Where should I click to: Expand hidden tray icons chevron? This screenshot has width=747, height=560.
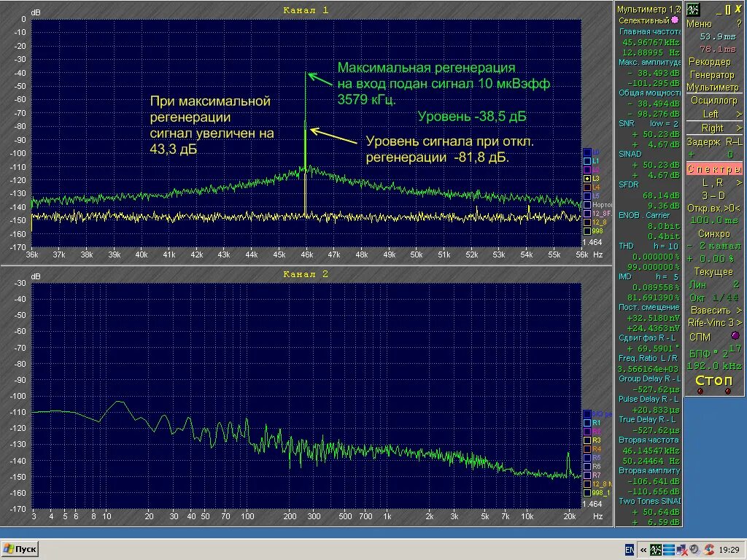point(643,550)
